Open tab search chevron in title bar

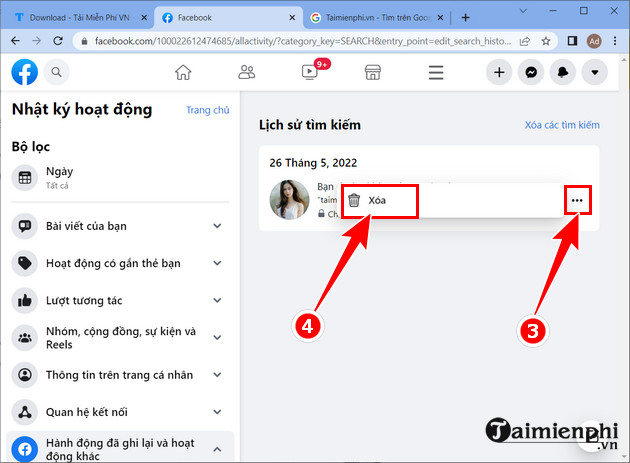523,11
